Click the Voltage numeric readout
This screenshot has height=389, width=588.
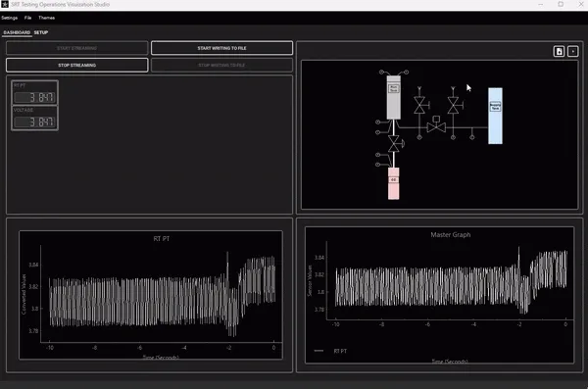[35, 122]
